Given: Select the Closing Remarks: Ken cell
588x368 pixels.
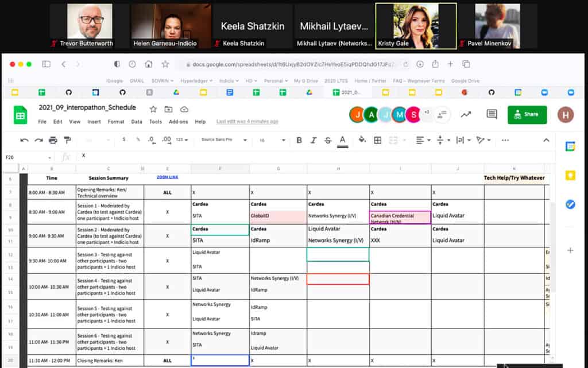Looking at the screenshot, I should (110, 361).
